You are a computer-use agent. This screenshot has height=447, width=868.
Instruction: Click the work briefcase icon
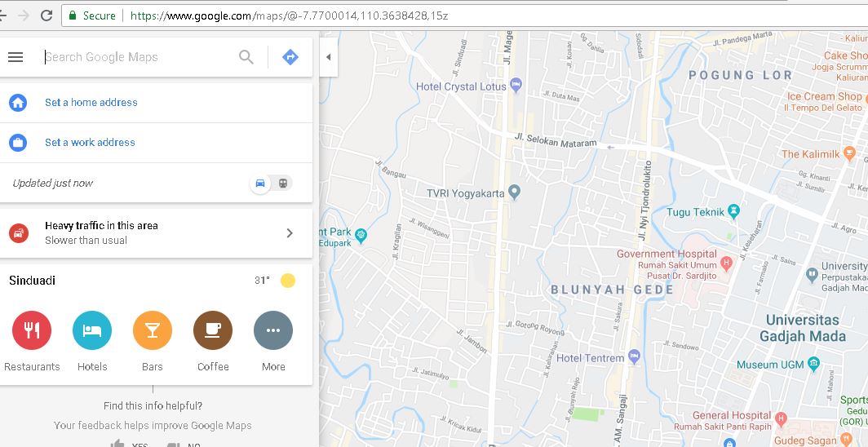tap(18, 143)
